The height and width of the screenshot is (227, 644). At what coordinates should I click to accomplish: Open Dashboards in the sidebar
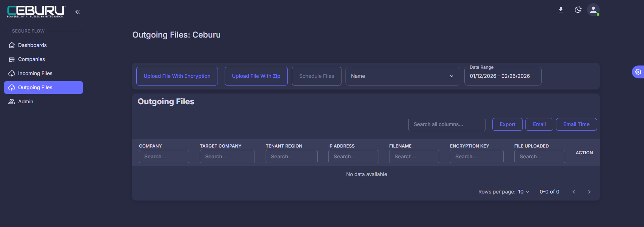tap(43, 45)
